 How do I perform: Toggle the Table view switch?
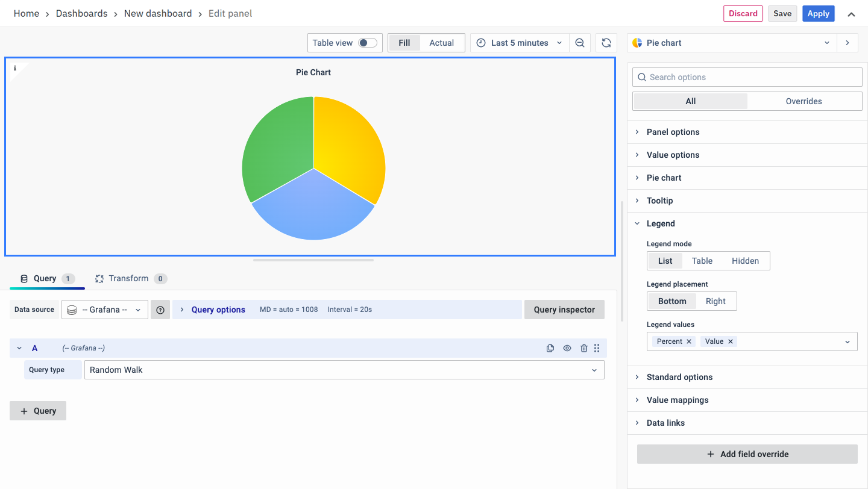(367, 43)
